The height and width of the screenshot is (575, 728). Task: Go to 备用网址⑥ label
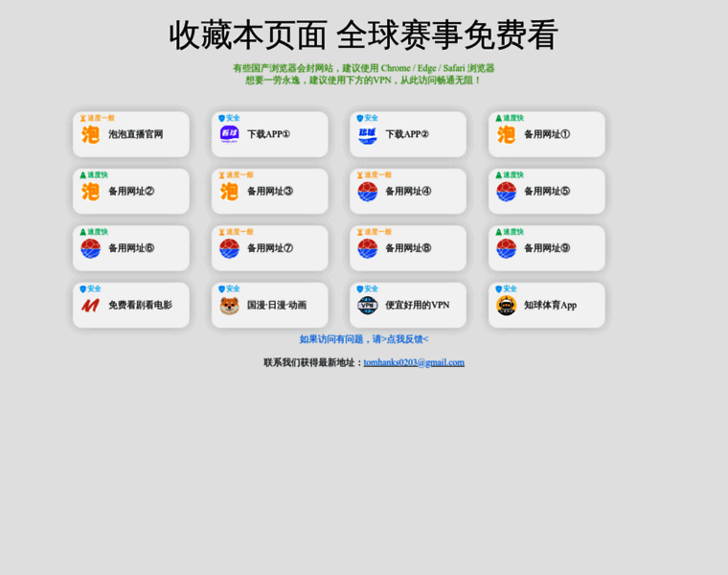coord(131,248)
